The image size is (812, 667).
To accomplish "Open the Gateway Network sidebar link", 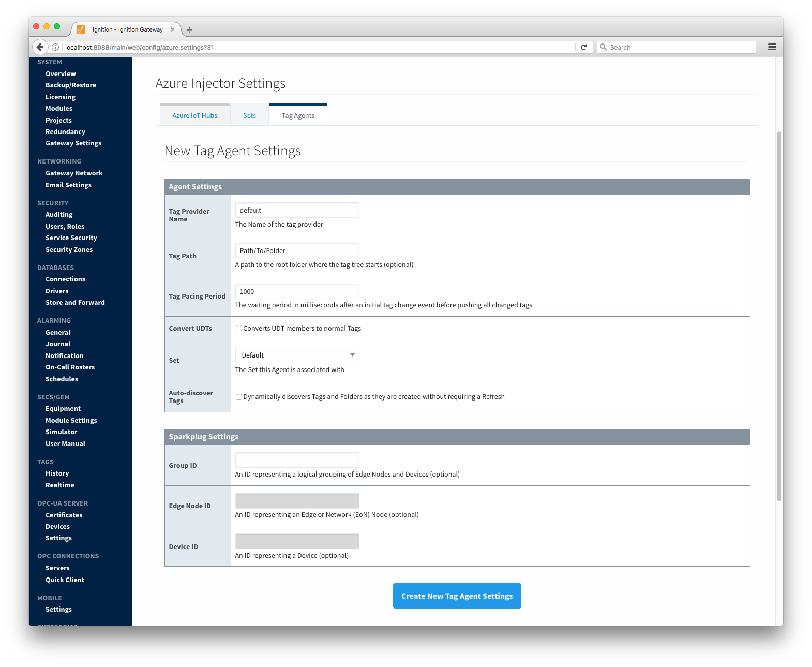I will tap(74, 173).
